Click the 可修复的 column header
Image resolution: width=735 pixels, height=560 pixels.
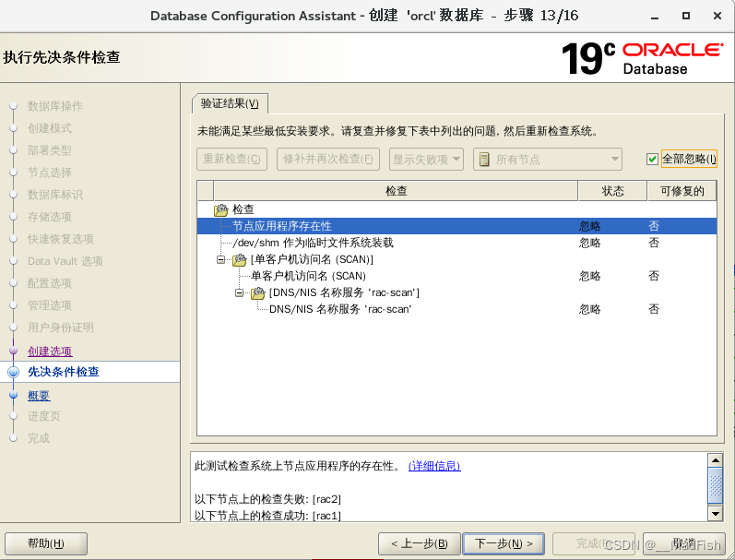click(x=682, y=191)
